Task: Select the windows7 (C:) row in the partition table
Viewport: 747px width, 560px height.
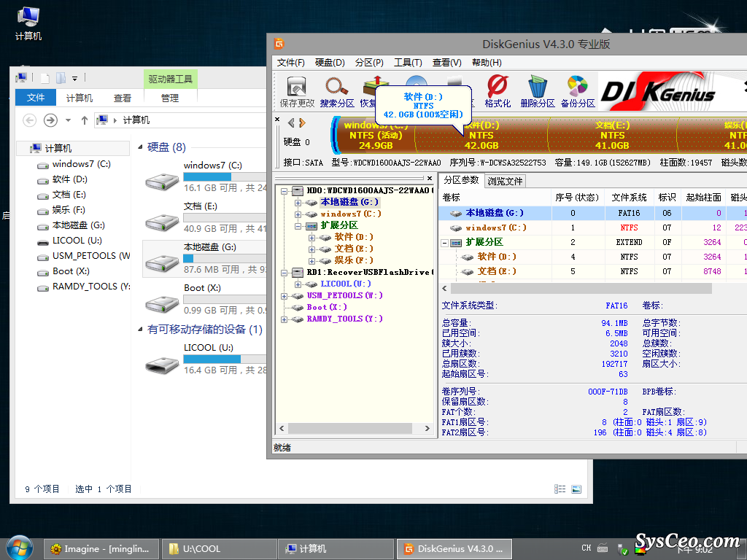Action: pyautogui.click(x=592, y=227)
